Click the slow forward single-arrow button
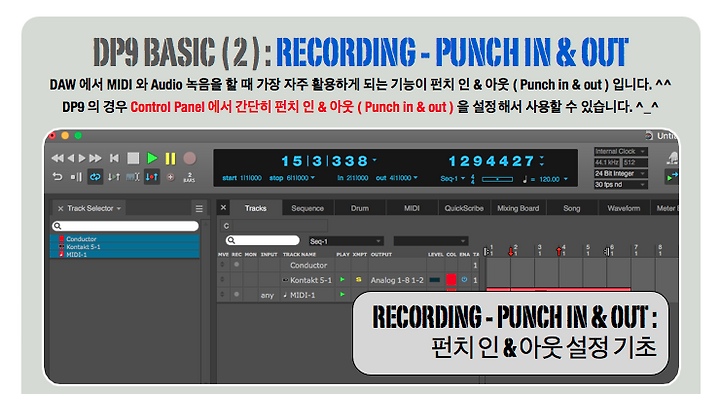720x394 pixels. (82, 158)
